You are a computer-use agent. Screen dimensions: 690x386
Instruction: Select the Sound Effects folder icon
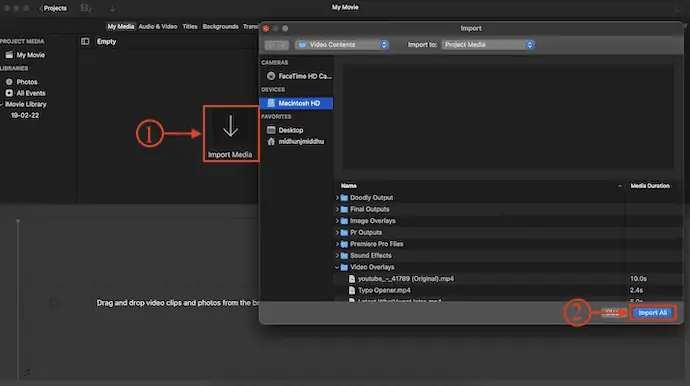(344, 256)
